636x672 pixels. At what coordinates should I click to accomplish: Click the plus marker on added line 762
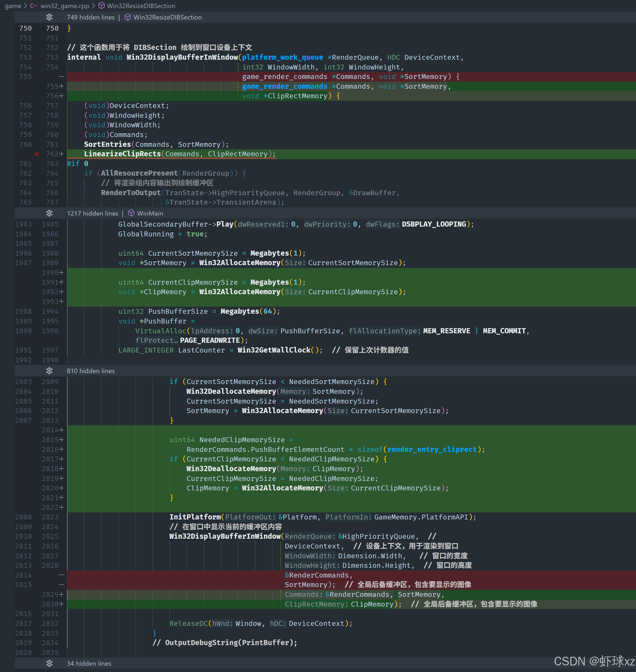coord(61,154)
